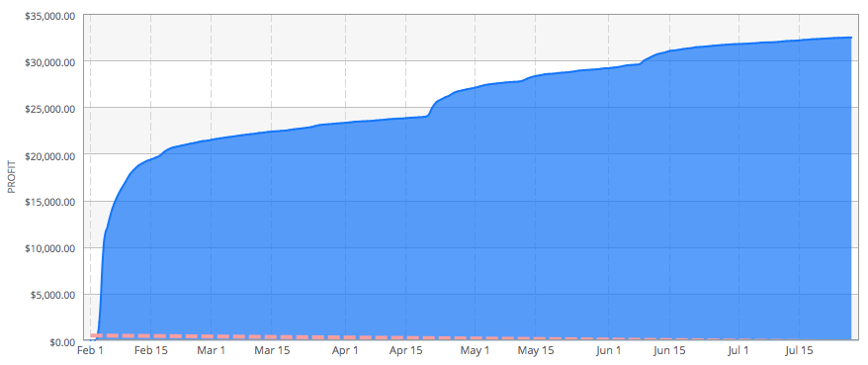Click the $30,000.00 y-axis label
This screenshot has height=365, width=868.
point(50,62)
